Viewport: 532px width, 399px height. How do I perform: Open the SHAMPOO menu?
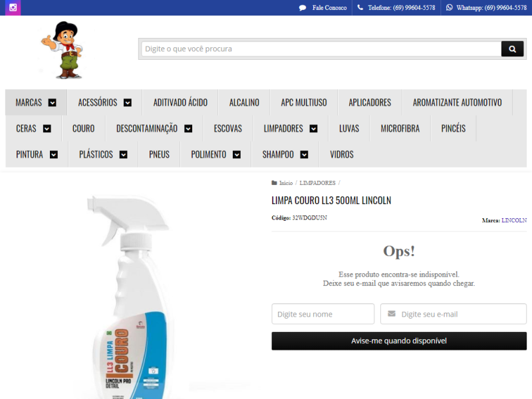(x=278, y=155)
